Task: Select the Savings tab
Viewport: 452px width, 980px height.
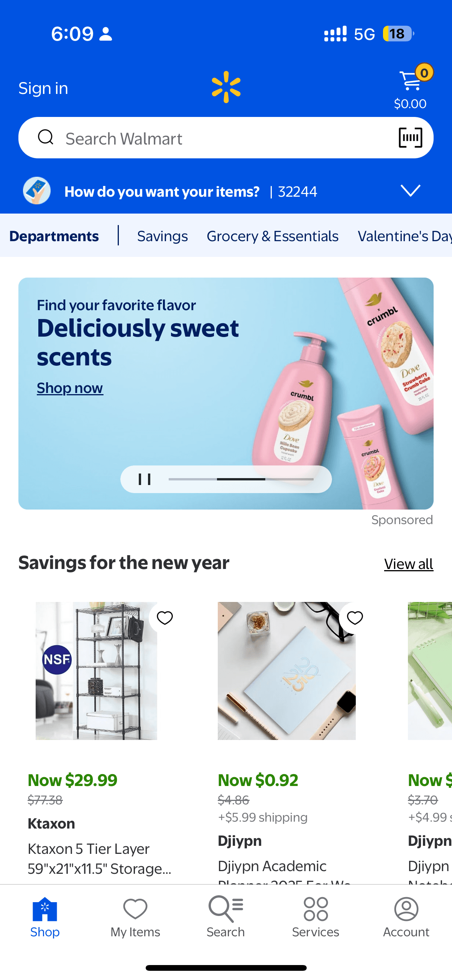Action: (x=163, y=236)
